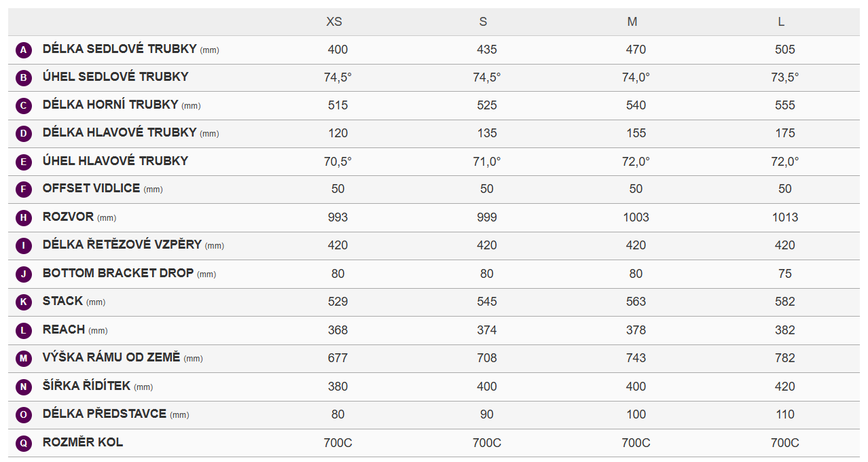
Task: Select the F icon beside Offset Vidlice
Action: coord(24,190)
